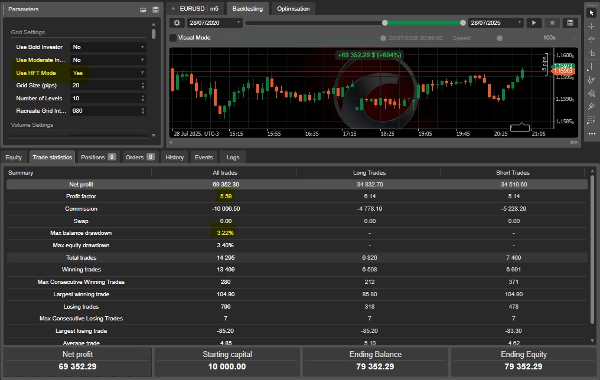
Task: Switch to the Backtesting tab
Action: (x=248, y=8)
